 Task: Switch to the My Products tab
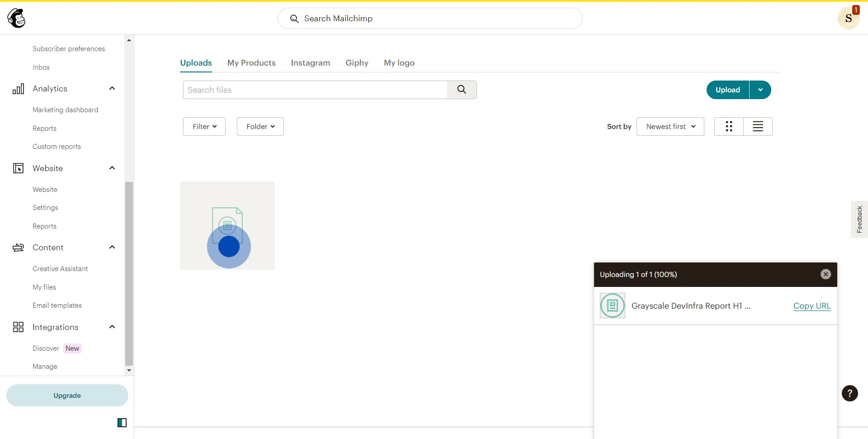tap(251, 63)
